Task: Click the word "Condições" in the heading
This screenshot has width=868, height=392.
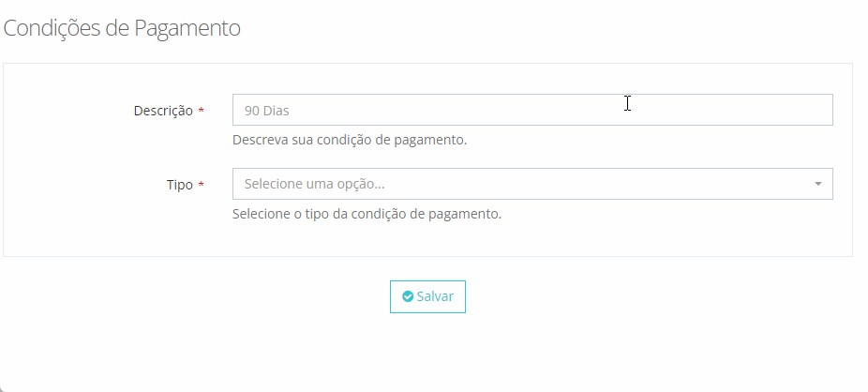Action: click(x=52, y=28)
